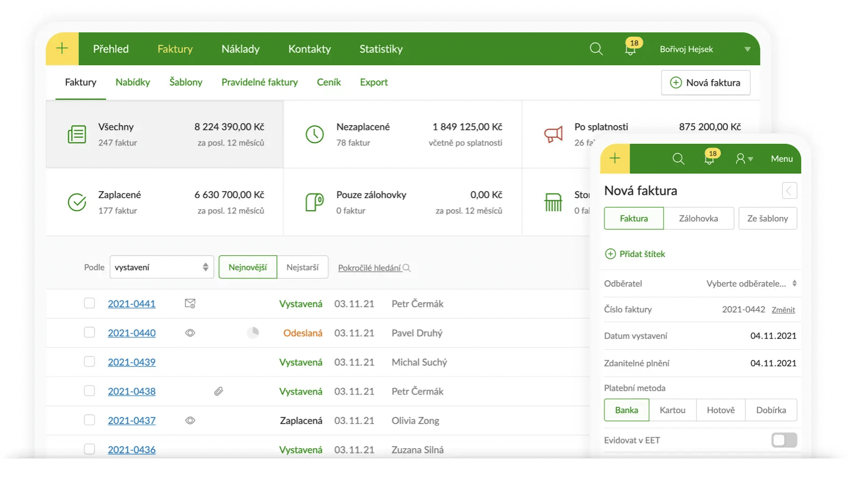The height and width of the screenshot is (487, 868).
Task: Click eye icon on invoice 2021-0440
Action: coord(190,333)
